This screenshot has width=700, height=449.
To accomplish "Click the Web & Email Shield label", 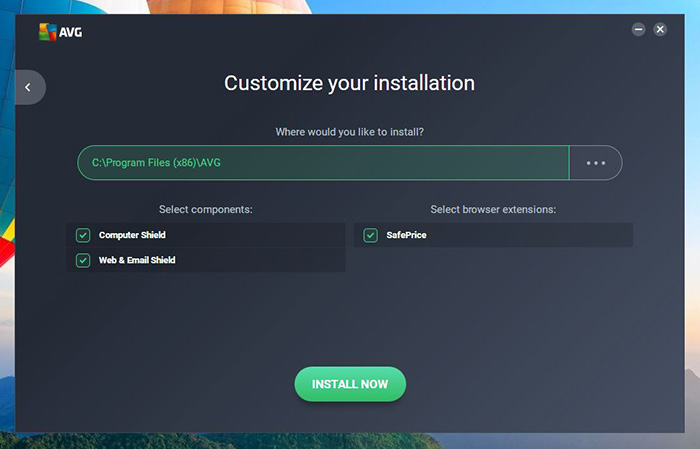I will coord(137,260).
